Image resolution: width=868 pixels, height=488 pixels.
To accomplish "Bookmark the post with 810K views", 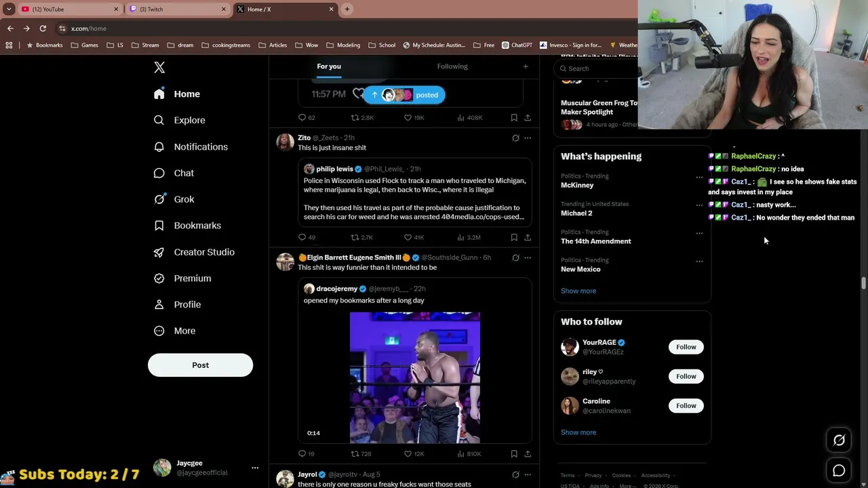I will pyautogui.click(x=514, y=453).
